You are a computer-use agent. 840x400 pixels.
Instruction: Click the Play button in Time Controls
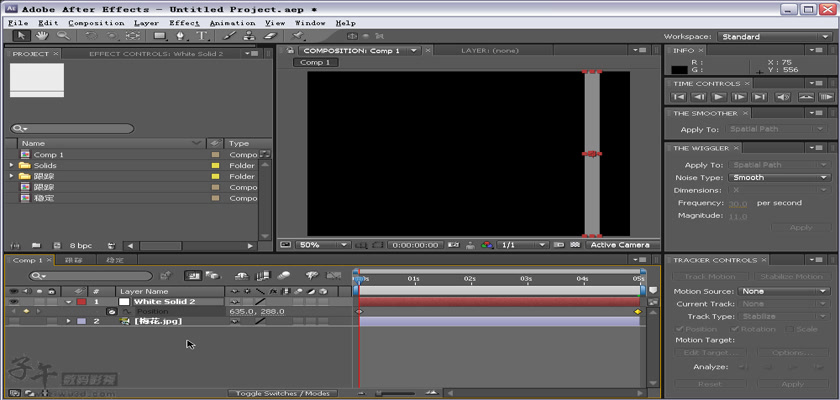[x=719, y=97]
